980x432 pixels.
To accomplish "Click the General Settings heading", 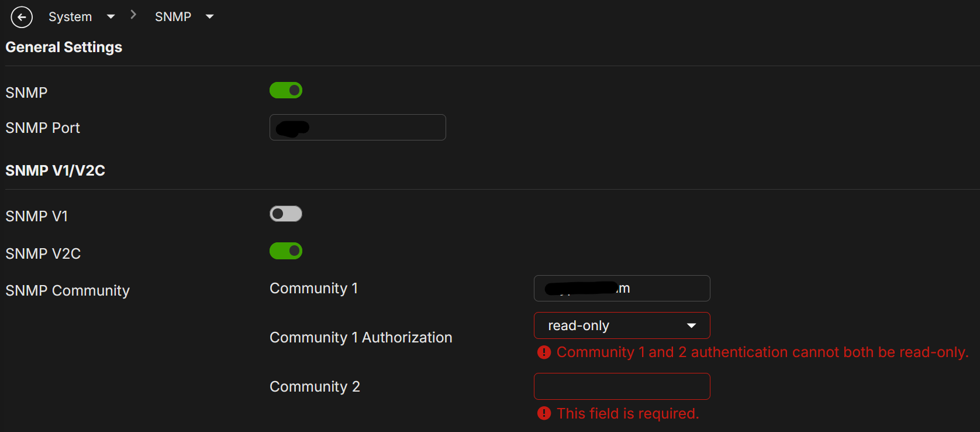I will click(x=64, y=47).
